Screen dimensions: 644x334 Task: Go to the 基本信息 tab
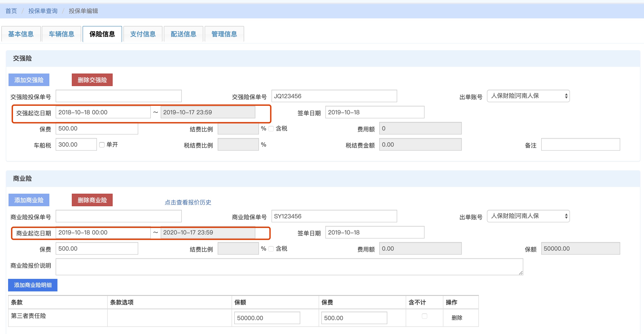(21, 34)
